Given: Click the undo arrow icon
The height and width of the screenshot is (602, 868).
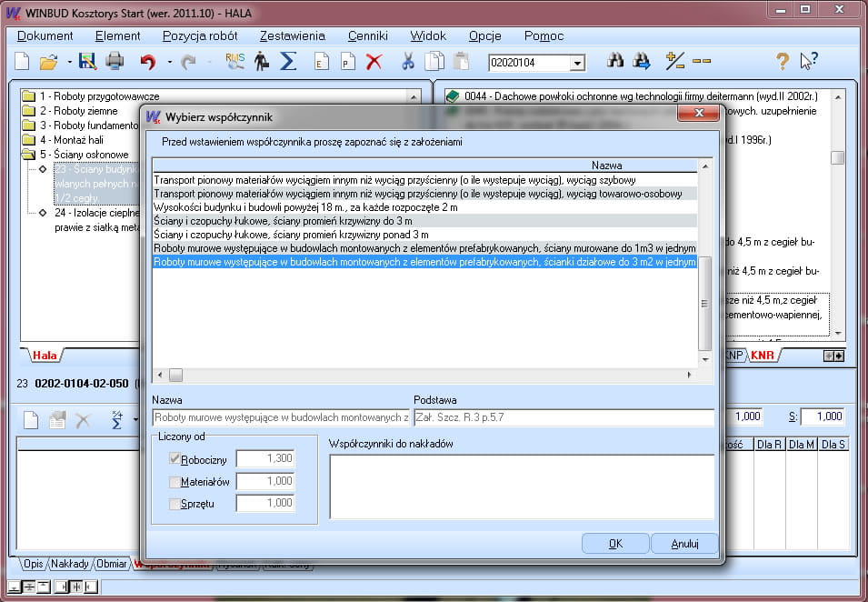Looking at the screenshot, I should point(147,62).
